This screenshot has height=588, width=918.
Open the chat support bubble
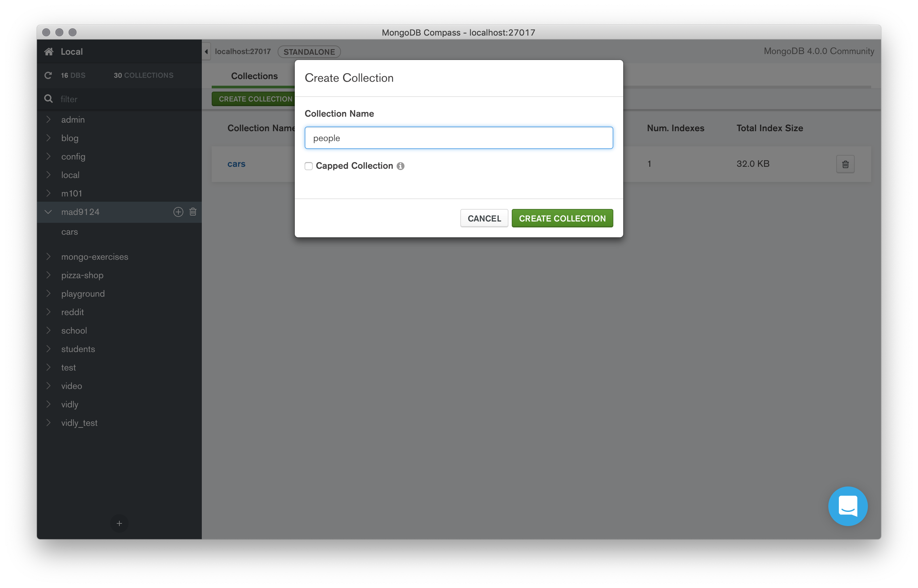[848, 506]
